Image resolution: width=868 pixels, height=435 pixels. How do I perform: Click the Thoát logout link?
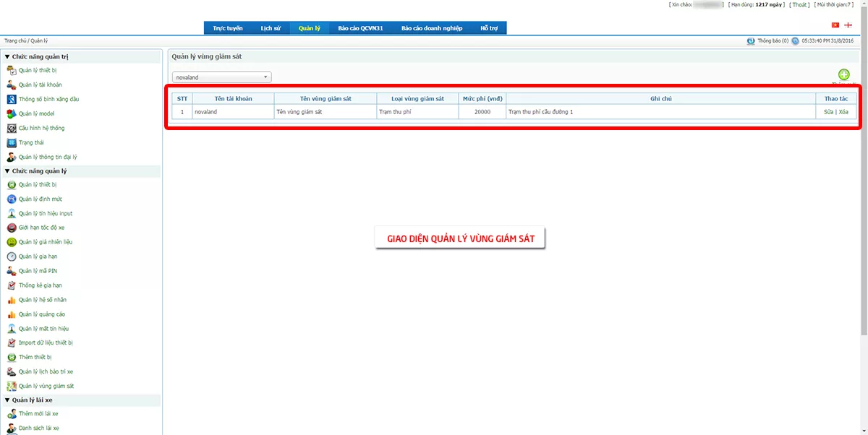(x=799, y=4)
